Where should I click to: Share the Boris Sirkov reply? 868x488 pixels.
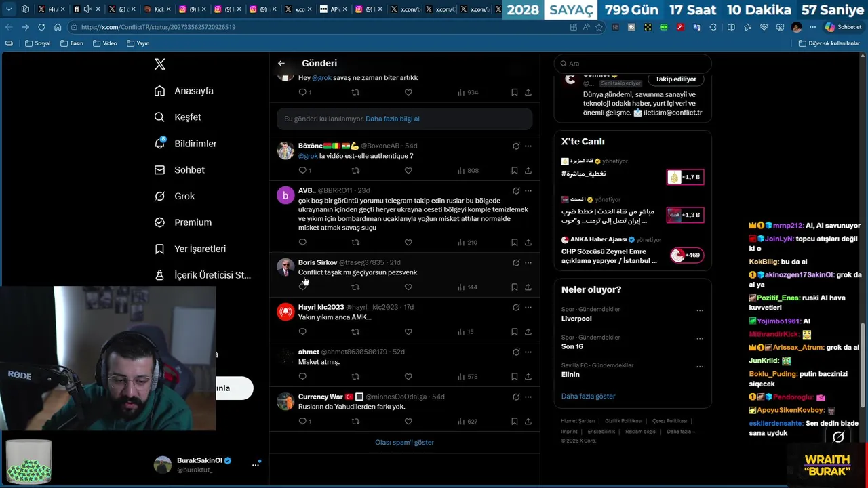point(528,287)
